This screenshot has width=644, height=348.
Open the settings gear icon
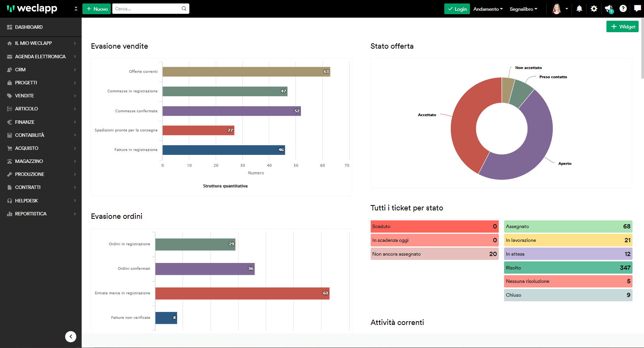point(594,8)
